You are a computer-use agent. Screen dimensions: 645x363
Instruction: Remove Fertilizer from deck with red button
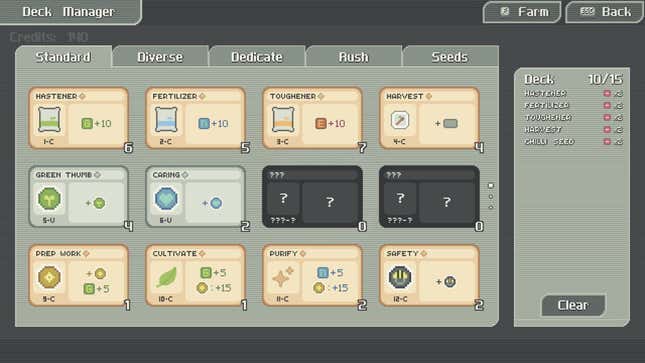click(x=607, y=105)
